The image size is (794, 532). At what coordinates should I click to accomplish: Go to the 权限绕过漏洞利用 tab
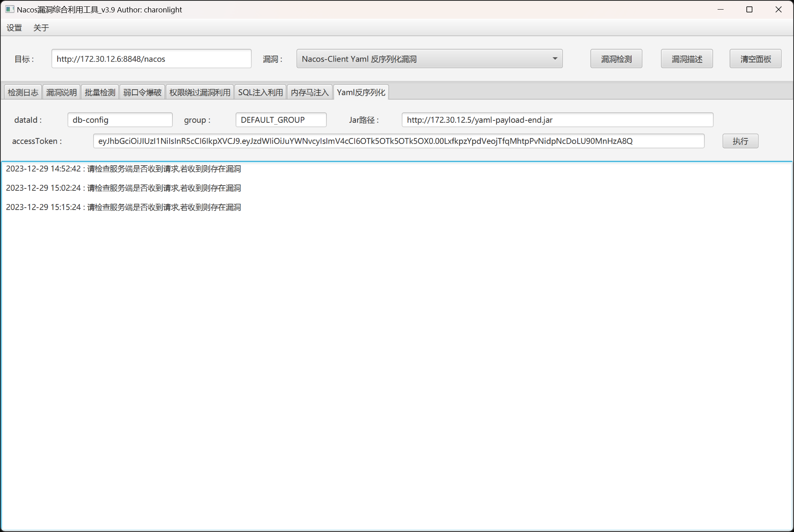coord(200,92)
